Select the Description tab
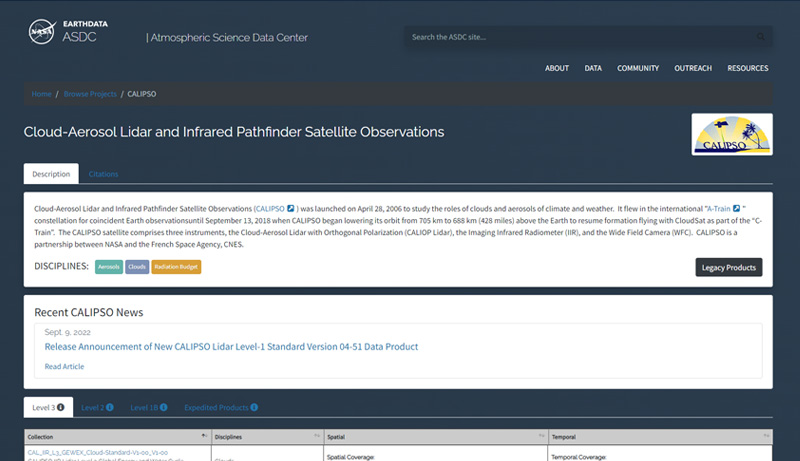800x461 pixels. click(x=51, y=174)
